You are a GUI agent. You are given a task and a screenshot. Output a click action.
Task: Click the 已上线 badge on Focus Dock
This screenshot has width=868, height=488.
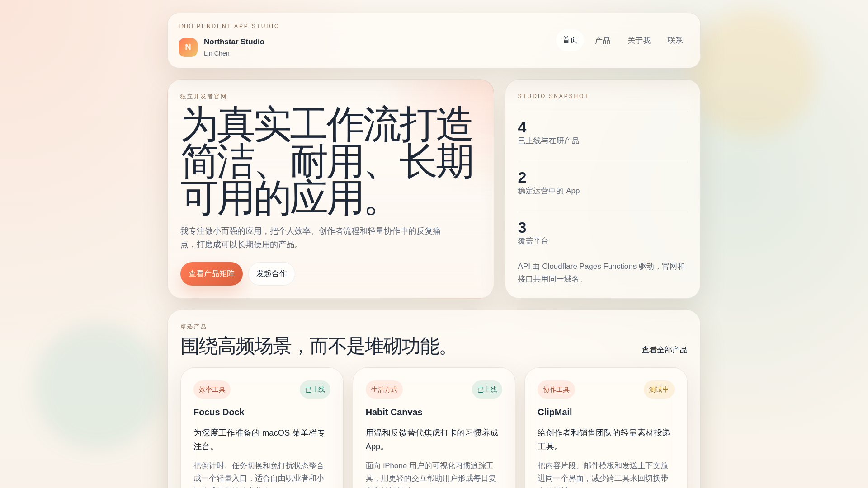315,389
